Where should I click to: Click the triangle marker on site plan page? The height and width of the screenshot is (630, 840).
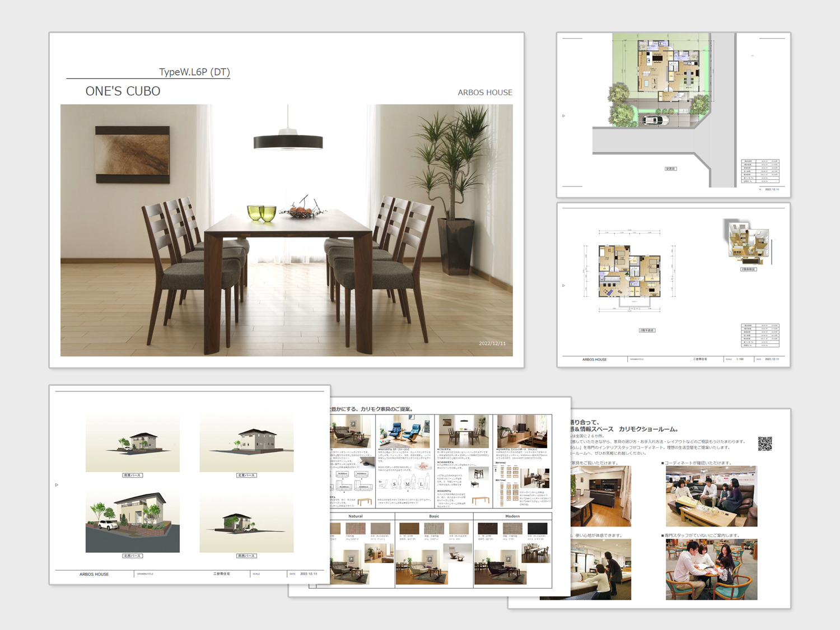564,116
